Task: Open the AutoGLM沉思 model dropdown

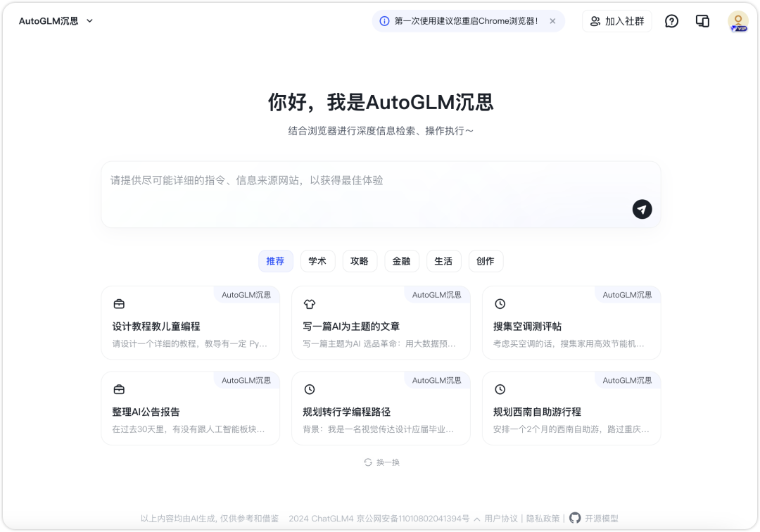Action: [56, 21]
